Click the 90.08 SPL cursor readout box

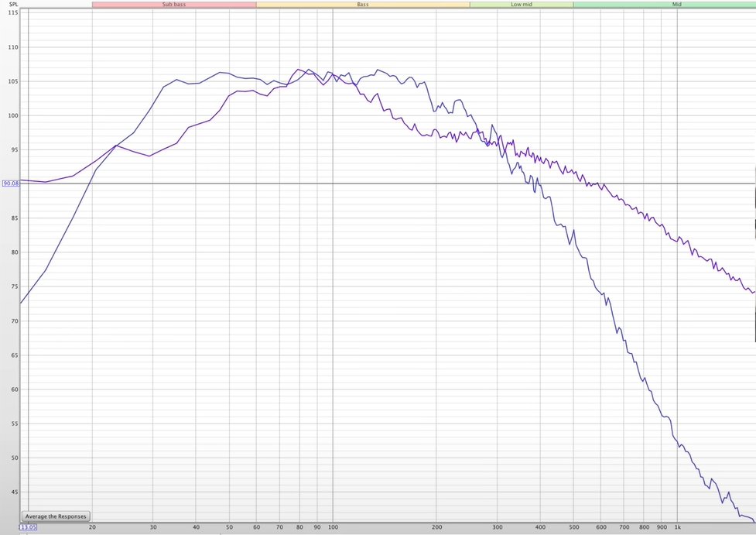point(10,183)
